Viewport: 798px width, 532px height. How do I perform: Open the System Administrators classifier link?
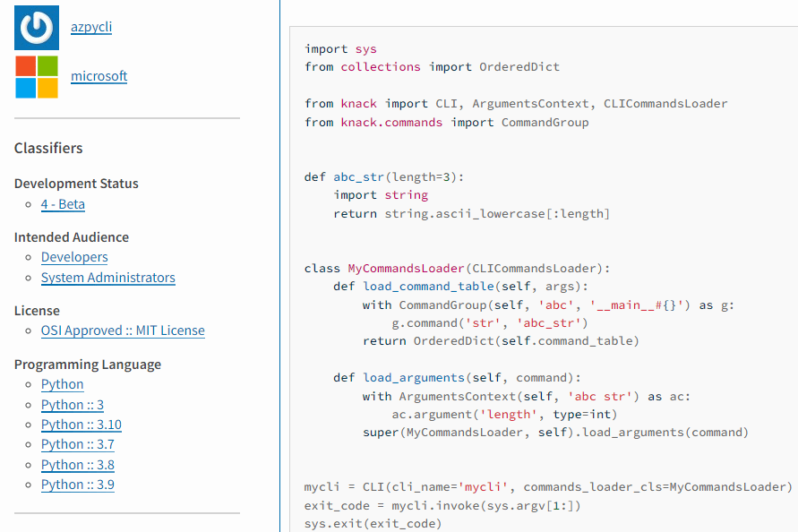107,278
